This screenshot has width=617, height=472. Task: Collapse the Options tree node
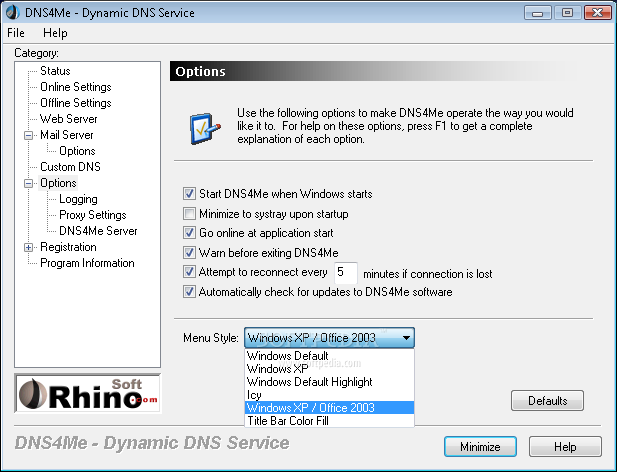28,183
